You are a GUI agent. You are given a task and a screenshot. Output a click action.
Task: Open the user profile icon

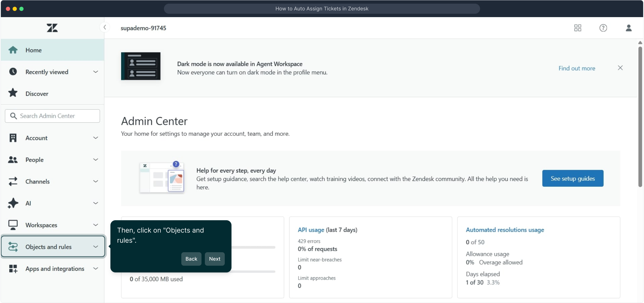tap(629, 28)
